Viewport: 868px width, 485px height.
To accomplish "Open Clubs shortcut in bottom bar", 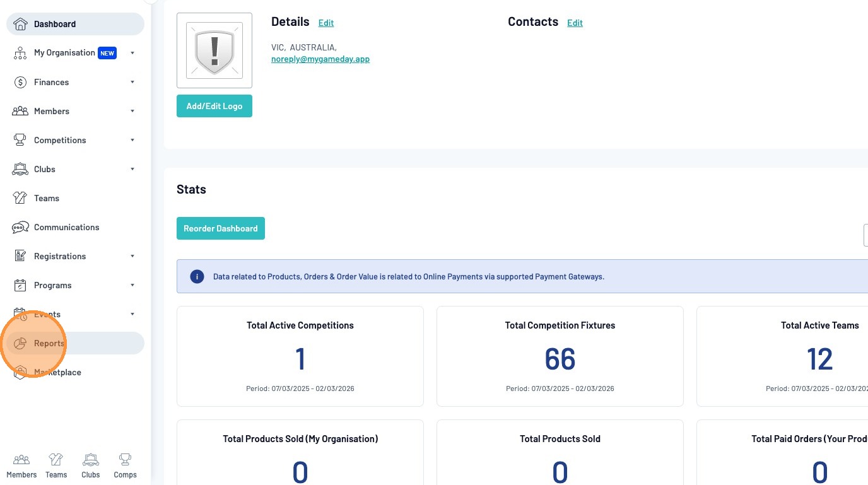I will 91,465.
